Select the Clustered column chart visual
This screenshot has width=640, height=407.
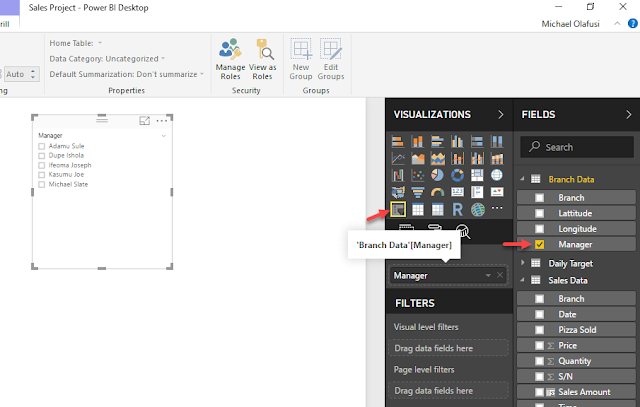click(457, 142)
